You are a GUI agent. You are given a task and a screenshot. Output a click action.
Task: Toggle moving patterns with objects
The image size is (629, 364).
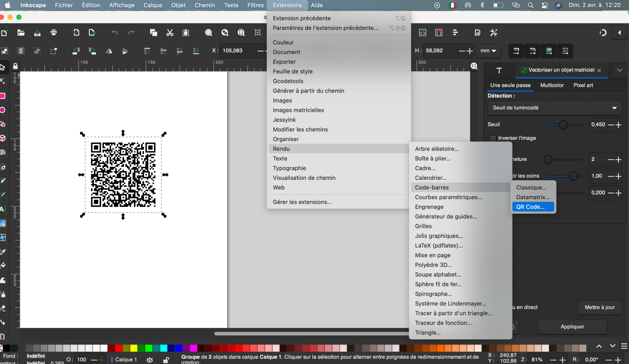click(565, 51)
